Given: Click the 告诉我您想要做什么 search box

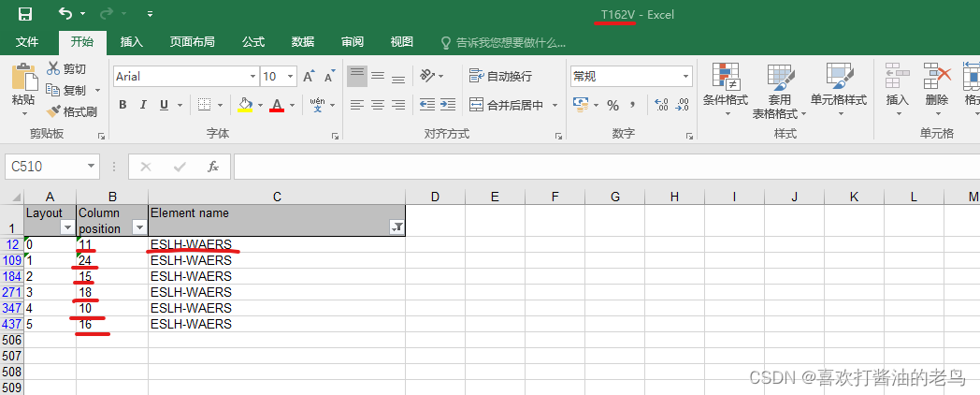Looking at the screenshot, I should (x=503, y=42).
